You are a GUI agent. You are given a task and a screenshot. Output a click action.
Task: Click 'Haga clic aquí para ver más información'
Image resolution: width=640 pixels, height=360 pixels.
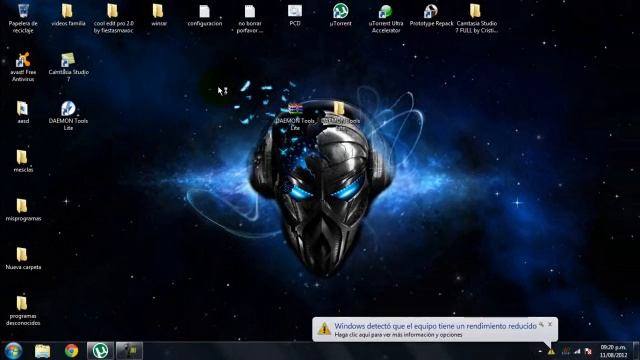pyautogui.click(x=398, y=335)
